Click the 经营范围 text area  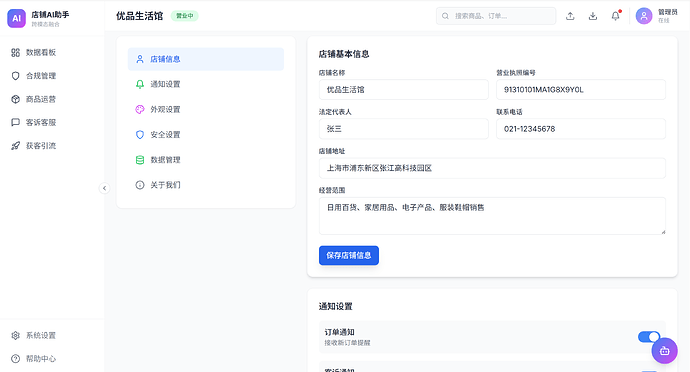492,216
